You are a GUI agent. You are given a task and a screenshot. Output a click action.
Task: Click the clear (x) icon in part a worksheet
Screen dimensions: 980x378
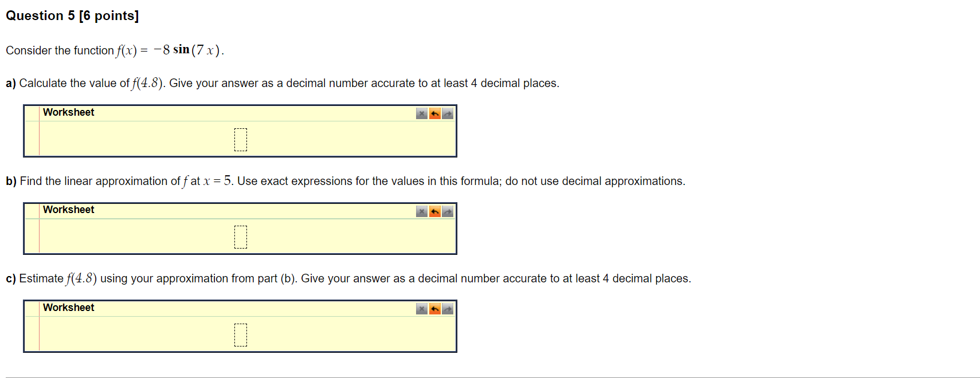422,114
